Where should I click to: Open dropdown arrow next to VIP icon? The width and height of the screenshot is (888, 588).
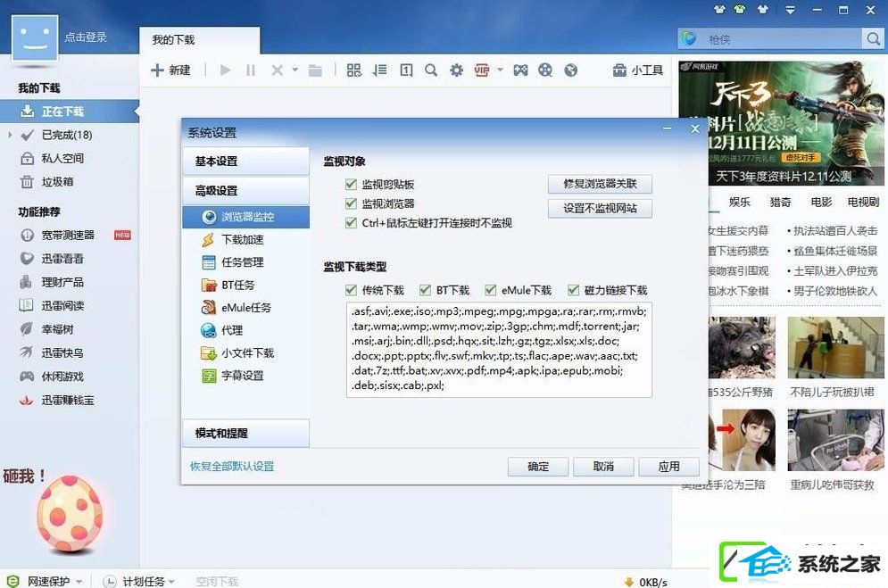click(500, 70)
